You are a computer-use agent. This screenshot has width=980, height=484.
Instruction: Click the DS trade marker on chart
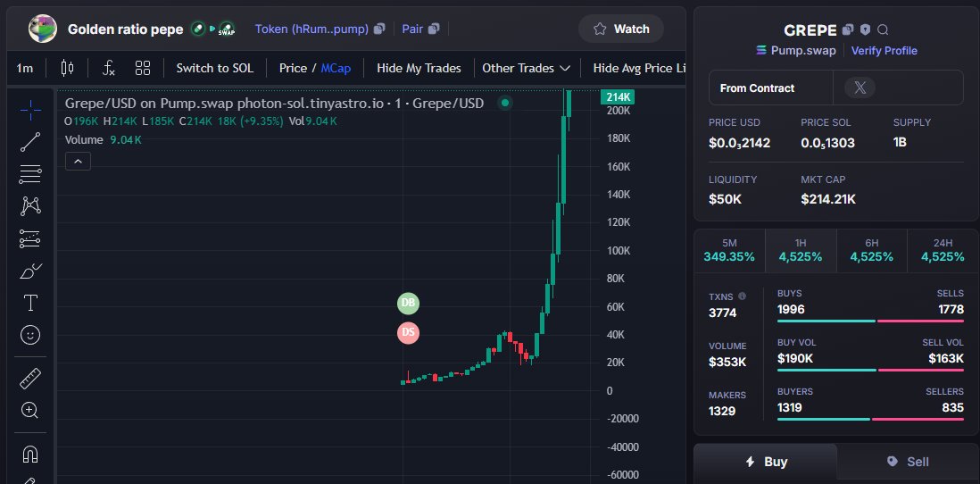point(408,332)
